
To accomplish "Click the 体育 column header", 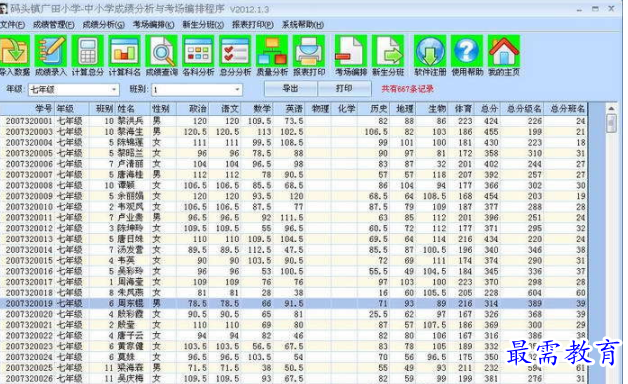I will click(x=461, y=109).
